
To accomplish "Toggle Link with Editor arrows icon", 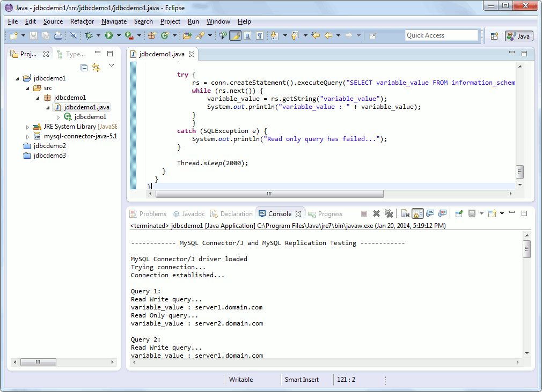I will pyautogui.click(x=96, y=68).
